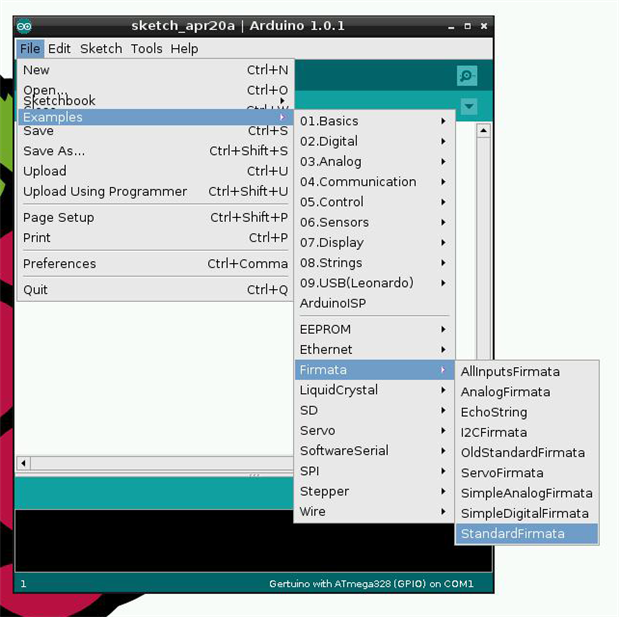Close the Arduino window
The image size is (619, 617).
[x=484, y=26]
